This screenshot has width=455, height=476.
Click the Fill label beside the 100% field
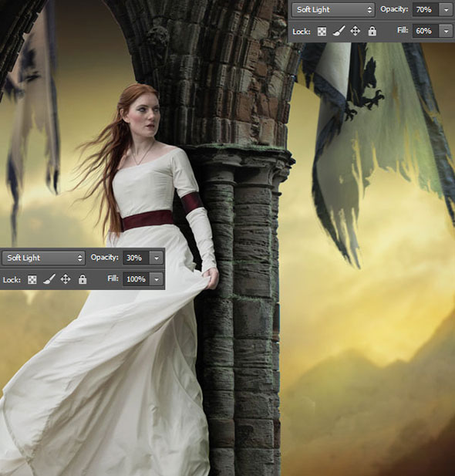113,279
